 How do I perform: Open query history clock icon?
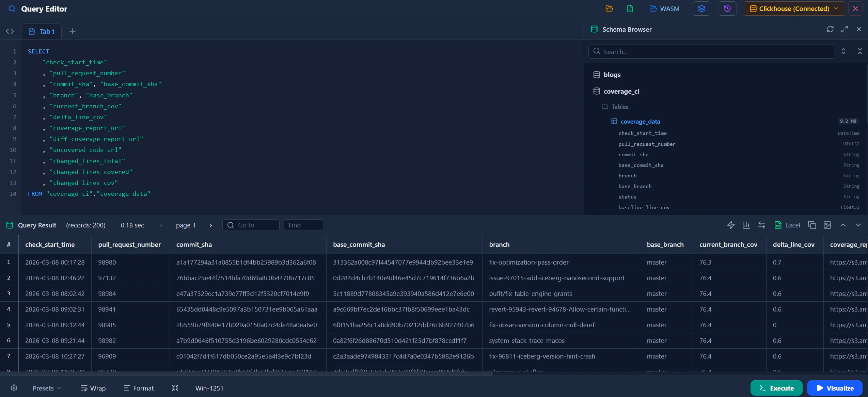[x=727, y=9]
